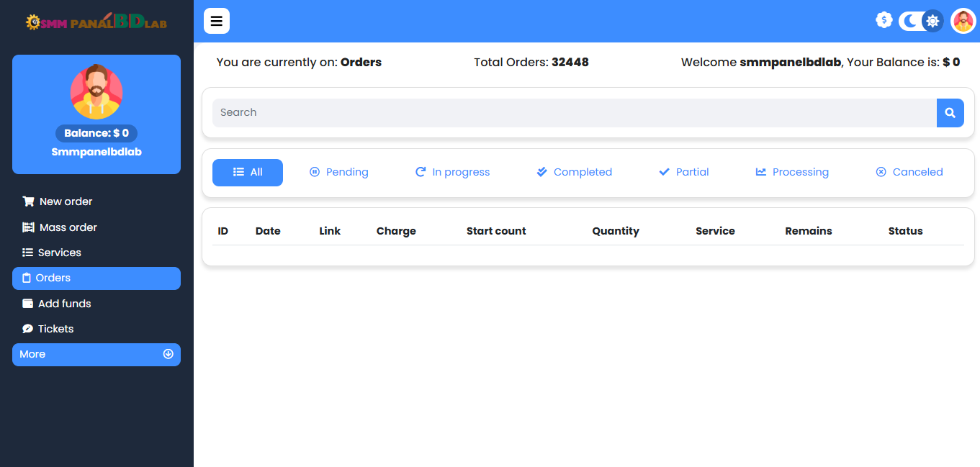Viewport: 980px width, 467px height.
Task: Click the New order cart icon
Action: [x=28, y=201]
